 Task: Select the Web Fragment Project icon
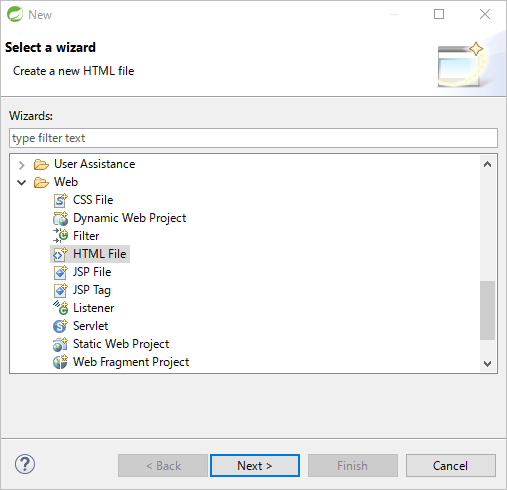(x=60, y=362)
